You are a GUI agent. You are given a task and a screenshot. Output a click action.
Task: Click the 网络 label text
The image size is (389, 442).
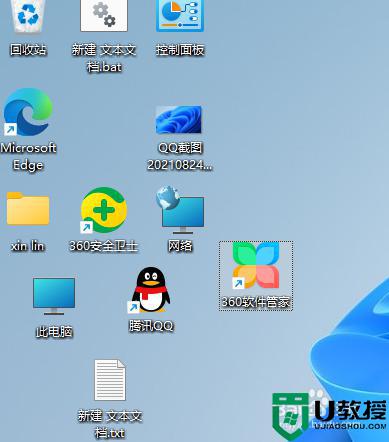(x=180, y=246)
